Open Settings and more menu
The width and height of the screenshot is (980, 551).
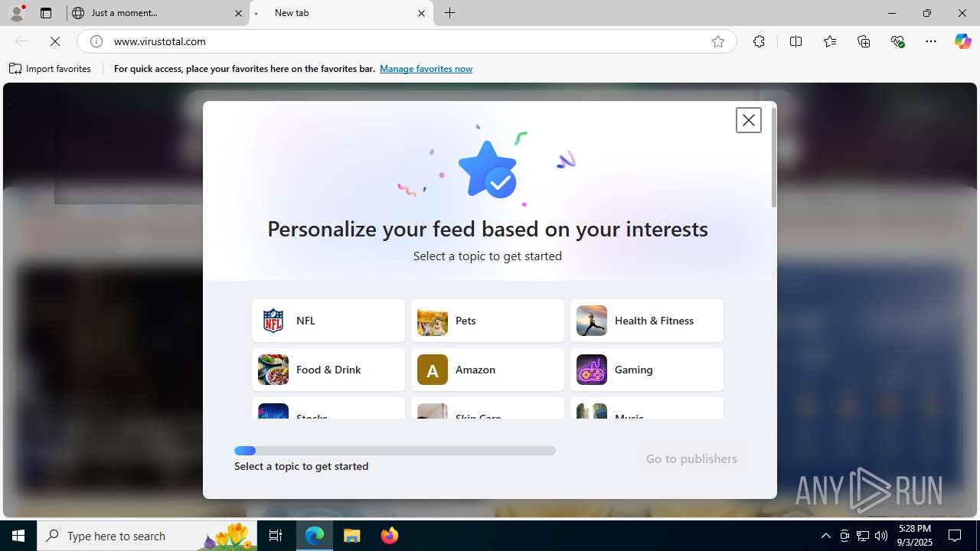tap(931, 41)
